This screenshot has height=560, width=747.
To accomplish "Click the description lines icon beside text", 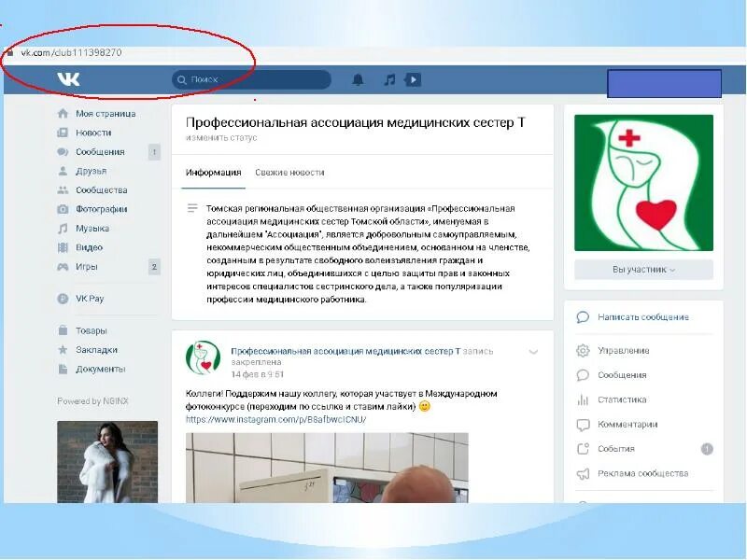I will coord(192,208).
